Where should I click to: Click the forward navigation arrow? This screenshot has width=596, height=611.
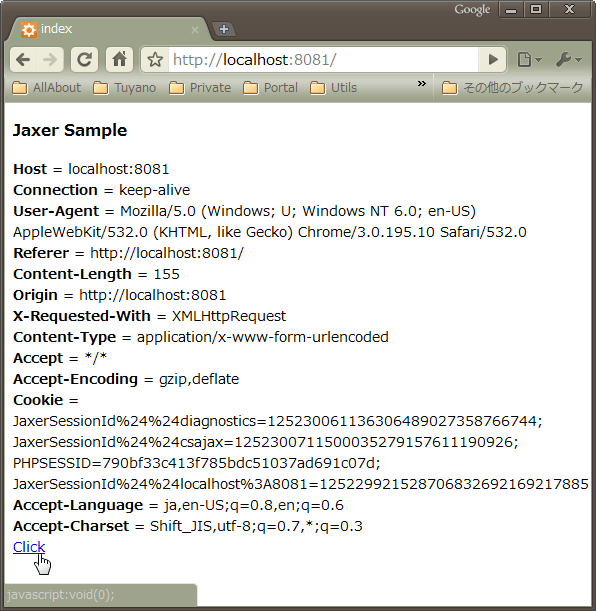50,60
